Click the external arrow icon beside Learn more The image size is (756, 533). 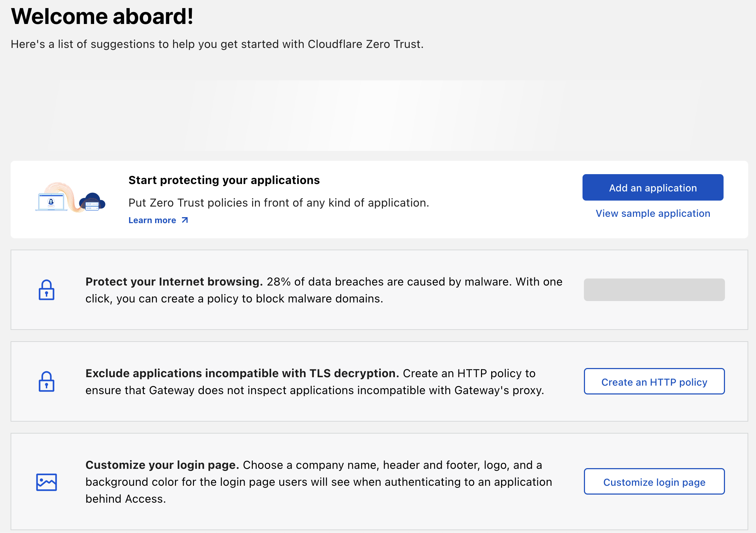(185, 220)
